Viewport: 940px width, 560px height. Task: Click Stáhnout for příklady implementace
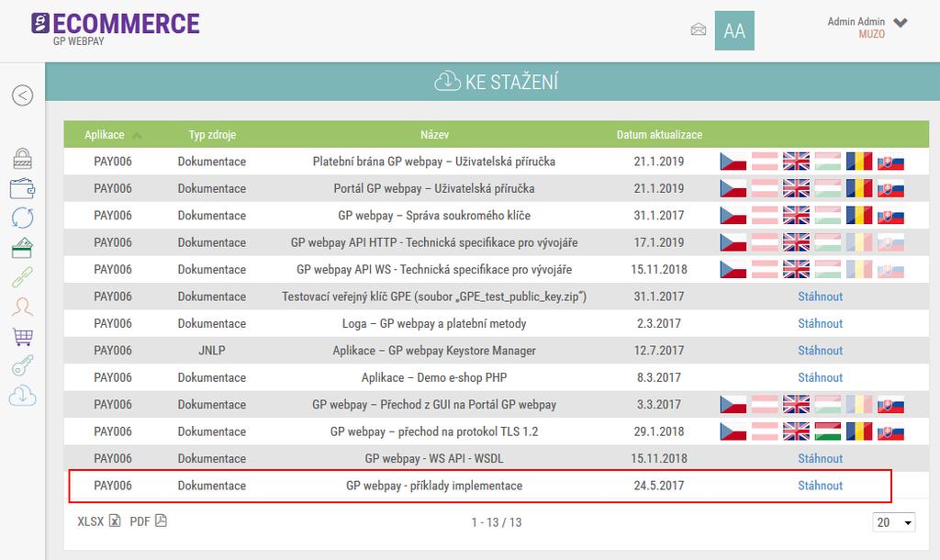pos(820,485)
